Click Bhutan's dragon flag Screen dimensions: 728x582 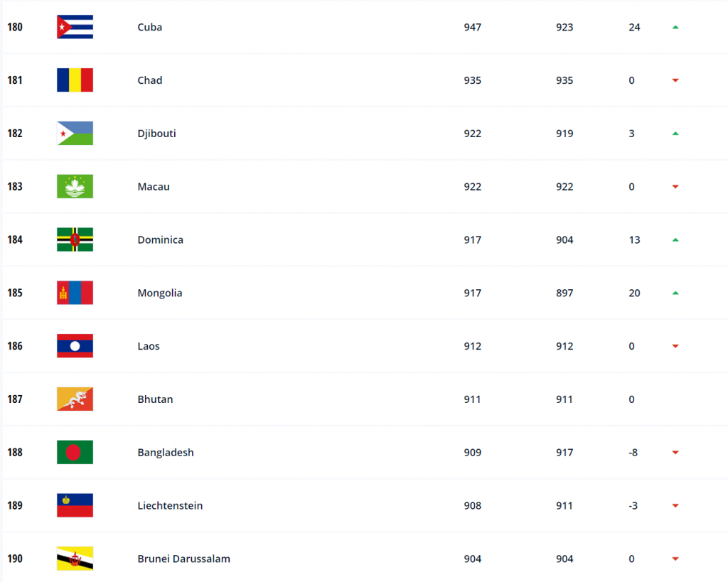(75, 399)
